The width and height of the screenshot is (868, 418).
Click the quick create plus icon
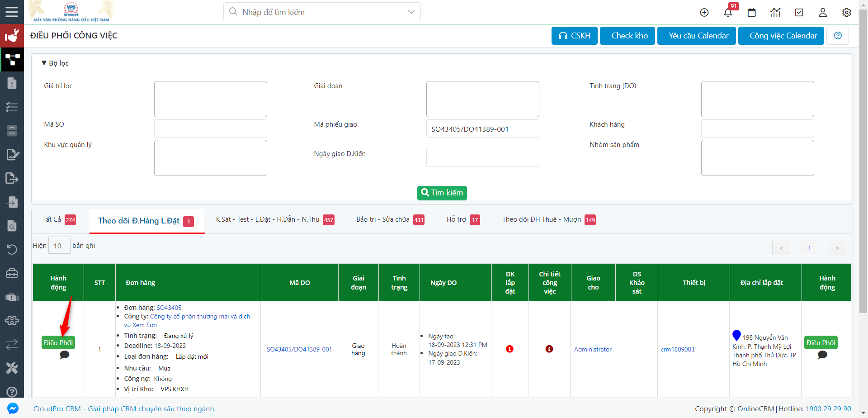[704, 13]
